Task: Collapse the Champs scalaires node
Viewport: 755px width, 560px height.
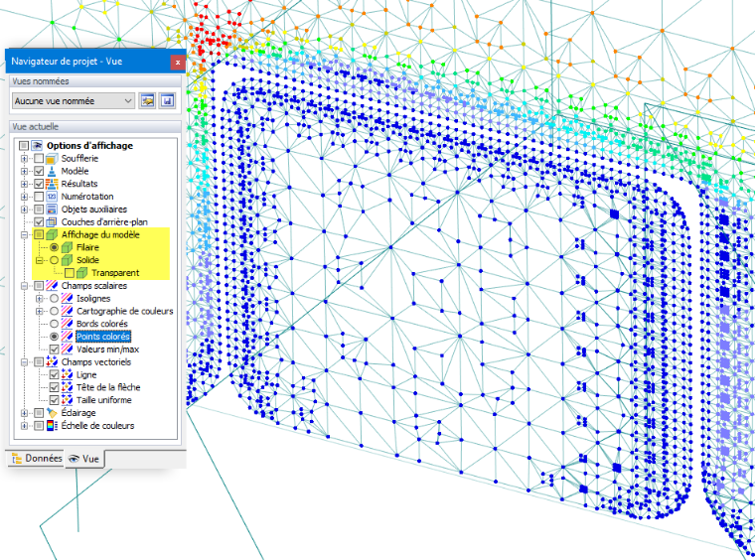Action: 24,286
